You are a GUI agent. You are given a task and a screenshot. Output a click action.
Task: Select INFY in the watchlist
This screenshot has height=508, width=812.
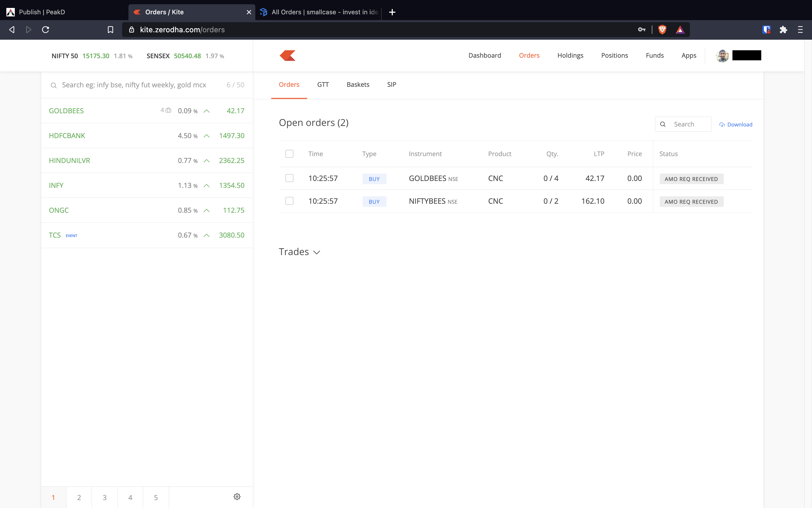147,185
